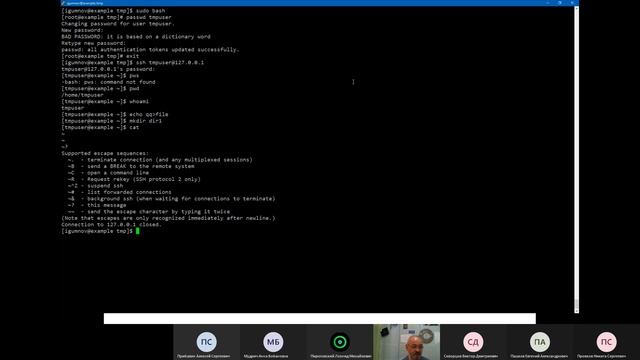Image resolution: width=640 pixels, height=360 pixels.
Task: Click the "whoami" command line
Action: (x=105, y=102)
